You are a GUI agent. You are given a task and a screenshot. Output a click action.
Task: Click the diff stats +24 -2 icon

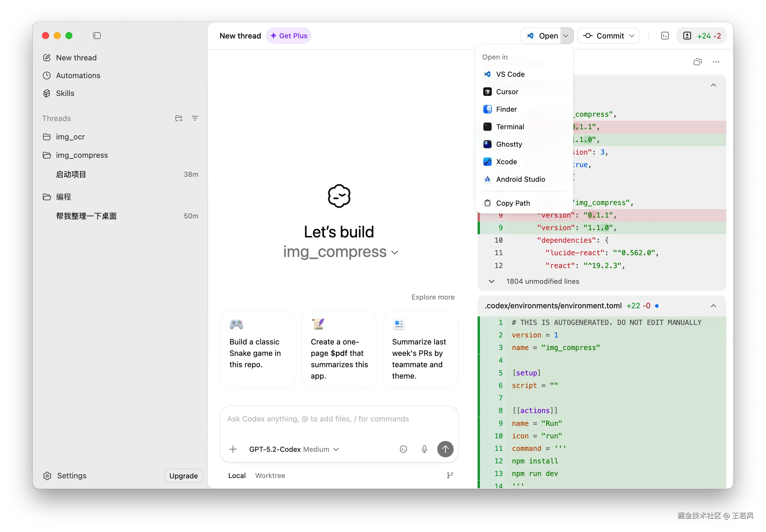[x=701, y=36]
